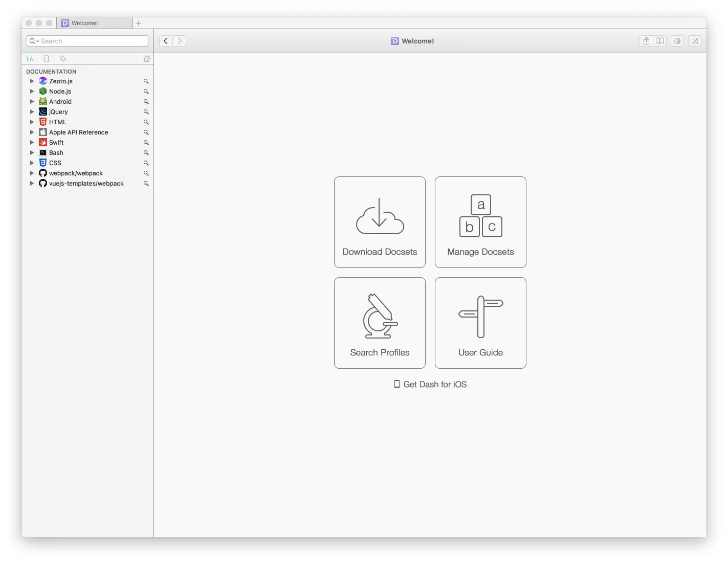Expand the webpack/webpack docset
728x563 pixels.
point(32,173)
